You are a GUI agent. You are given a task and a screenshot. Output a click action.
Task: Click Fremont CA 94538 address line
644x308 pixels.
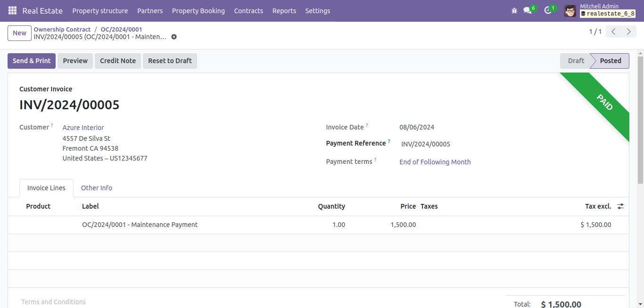[x=91, y=148]
